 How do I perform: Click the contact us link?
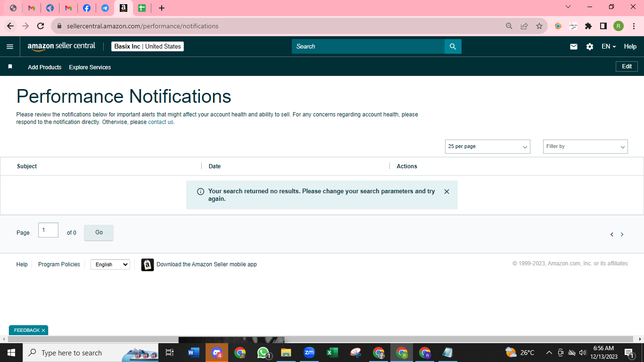point(161,122)
